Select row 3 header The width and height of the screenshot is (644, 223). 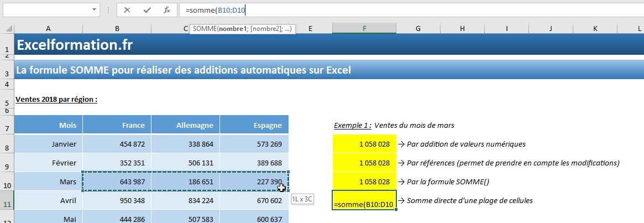coord(7,70)
